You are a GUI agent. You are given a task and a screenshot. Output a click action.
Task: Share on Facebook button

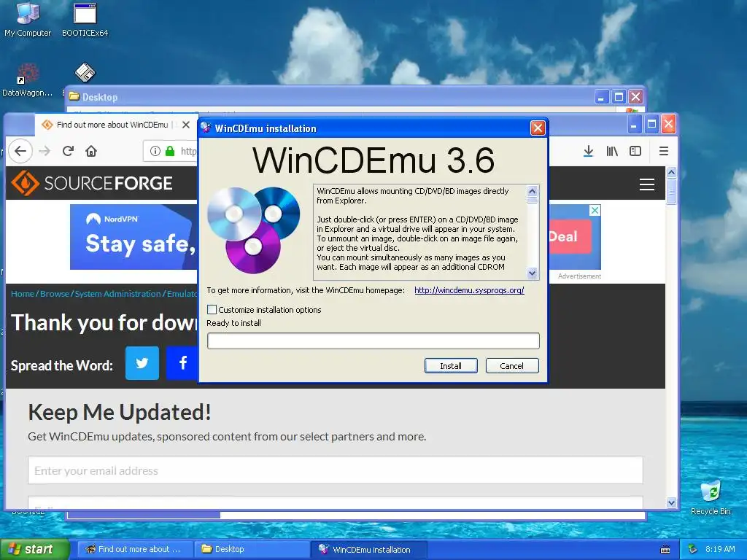pyautogui.click(x=182, y=363)
